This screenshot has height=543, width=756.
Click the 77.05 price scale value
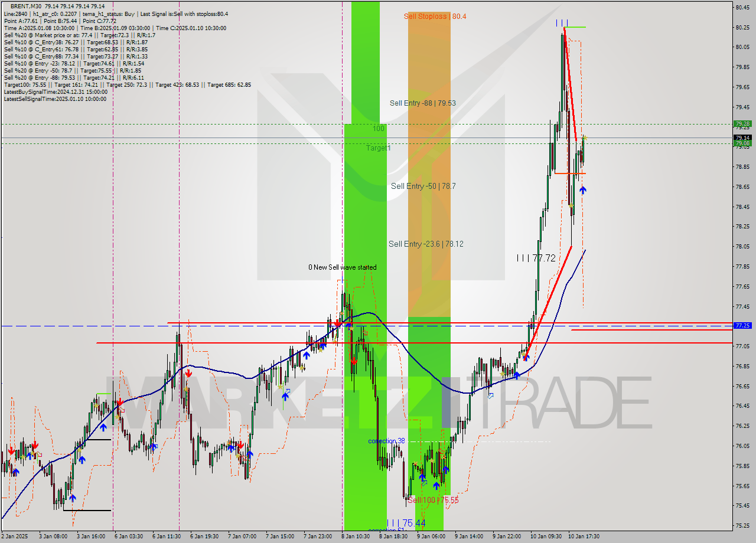pos(742,346)
